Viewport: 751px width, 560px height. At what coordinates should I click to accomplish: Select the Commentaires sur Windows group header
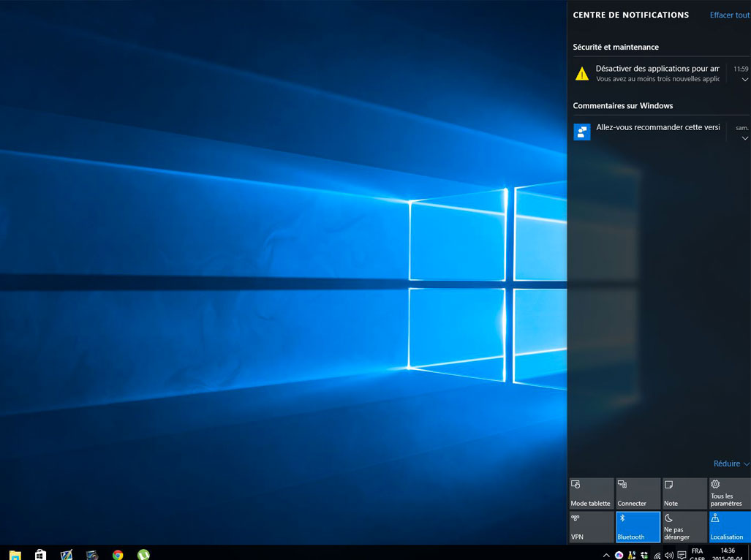622,106
